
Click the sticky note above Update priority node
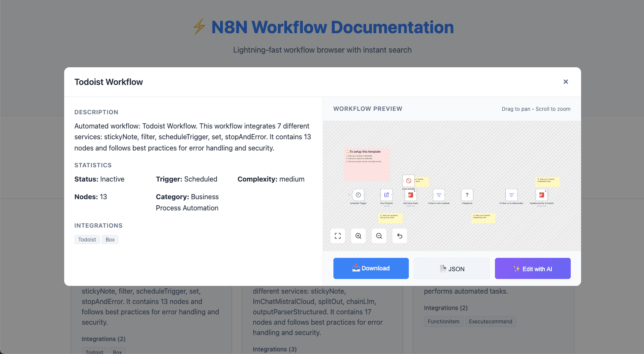548,182
